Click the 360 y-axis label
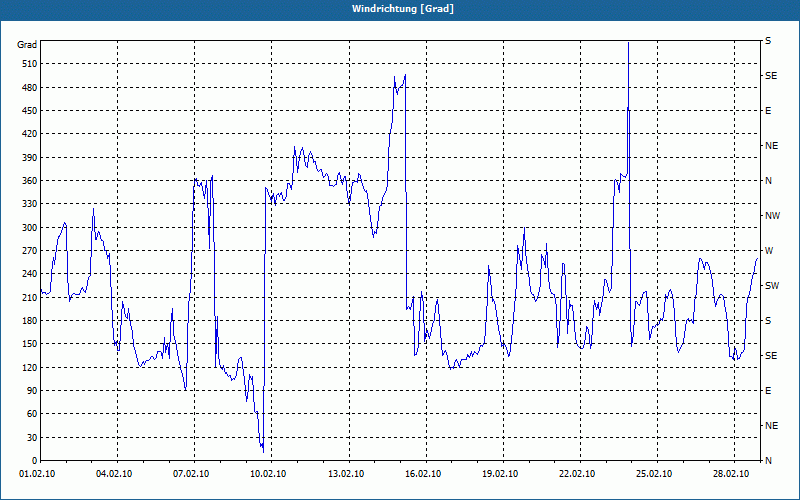The image size is (800, 500). pyautogui.click(x=30, y=181)
